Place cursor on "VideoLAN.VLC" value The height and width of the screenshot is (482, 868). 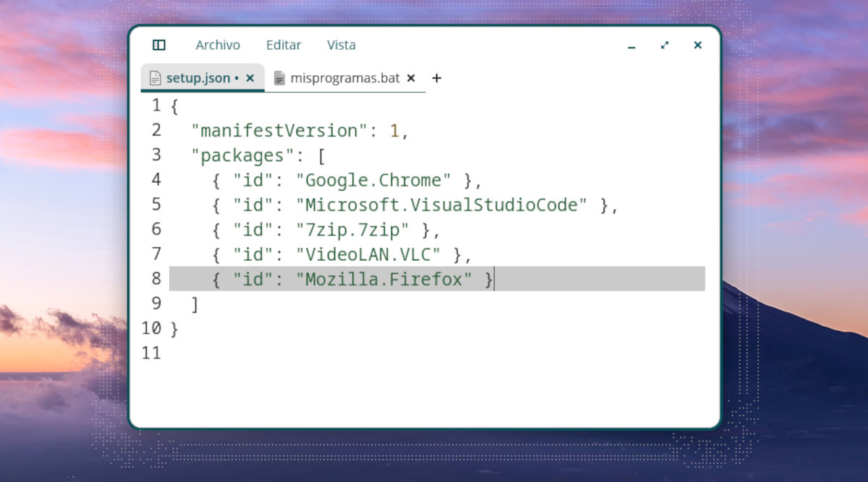pyautogui.click(x=368, y=254)
